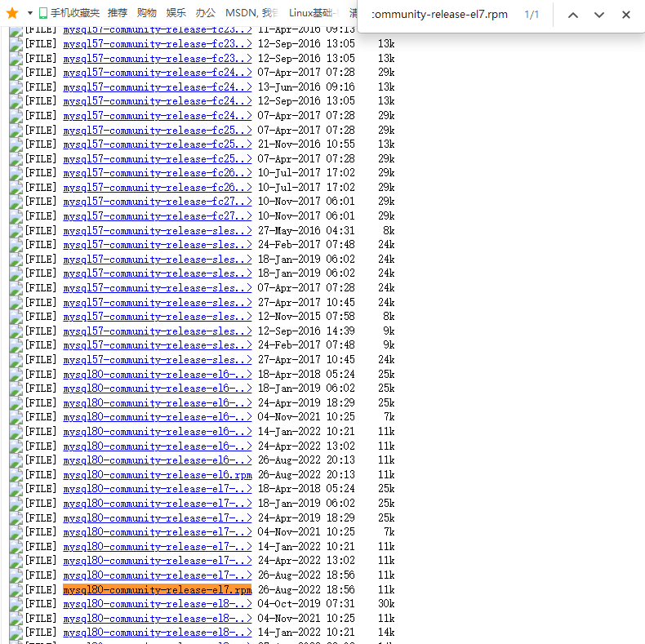Click file icon of el6 18-Apr-2018 row

[16, 374]
